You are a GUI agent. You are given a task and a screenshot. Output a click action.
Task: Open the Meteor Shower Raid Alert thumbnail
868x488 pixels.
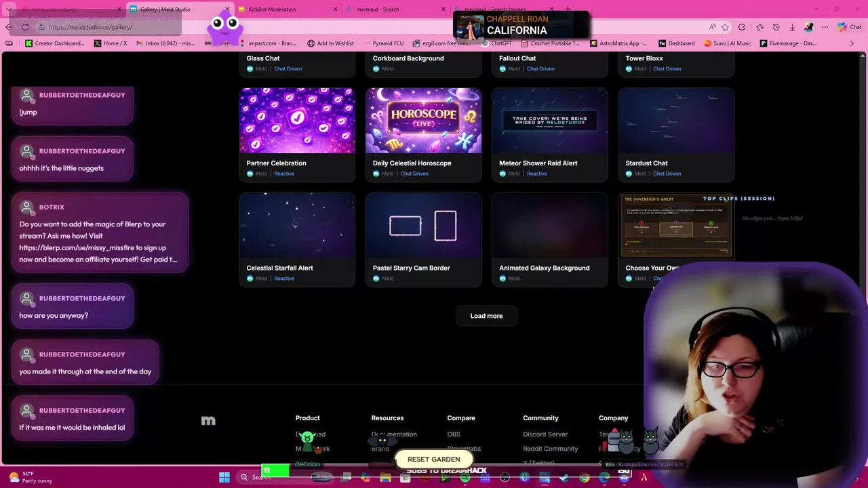click(x=550, y=121)
